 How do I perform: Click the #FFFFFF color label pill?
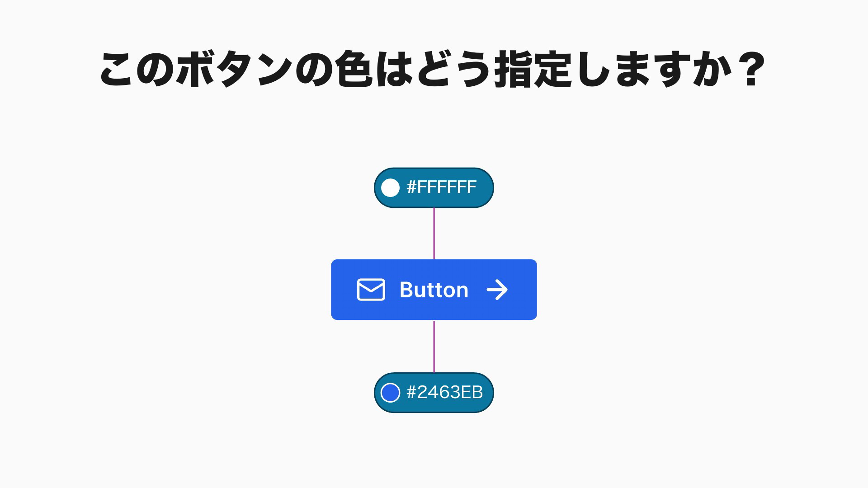[x=434, y=188]
